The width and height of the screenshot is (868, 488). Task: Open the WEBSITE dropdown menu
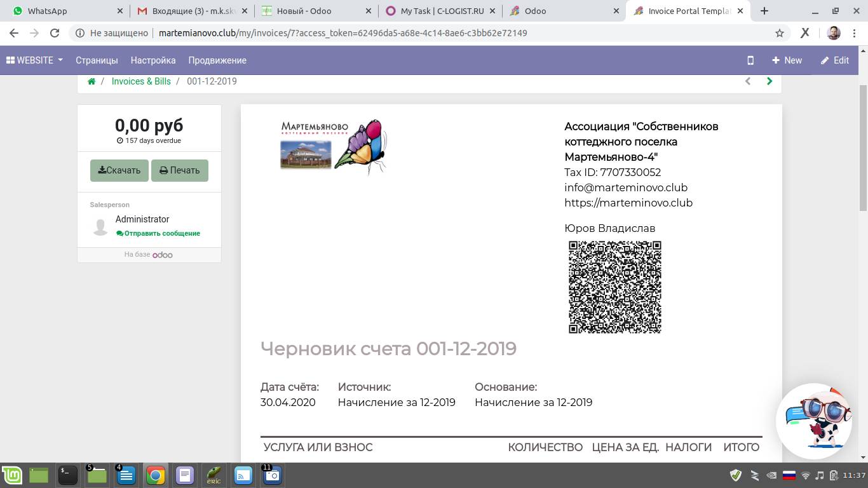pyautogui.click(x=35, y=60)
